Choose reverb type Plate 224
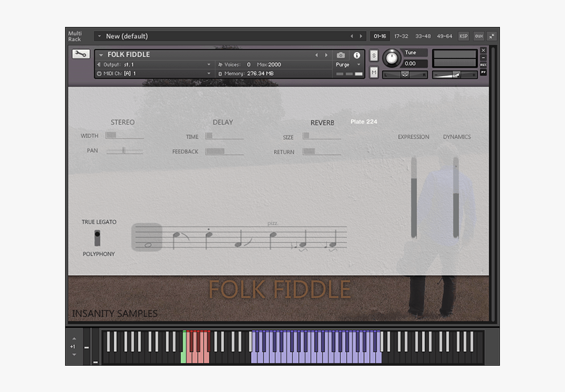This screenshot has width=565, height=392. pyautogui.click(x=363, y=121)
